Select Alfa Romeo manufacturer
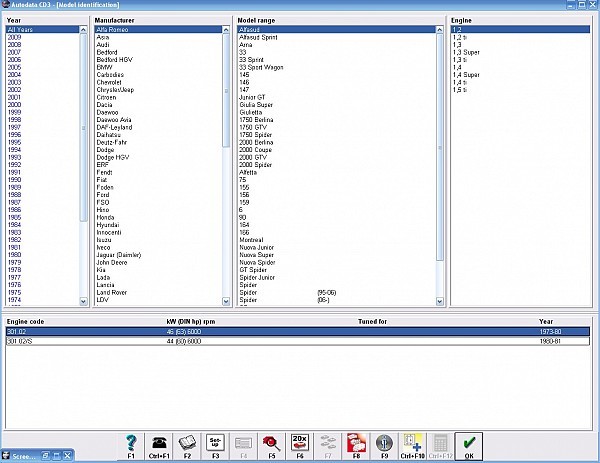The height and width of the screenshot is (463, 600). click(158, 29)
